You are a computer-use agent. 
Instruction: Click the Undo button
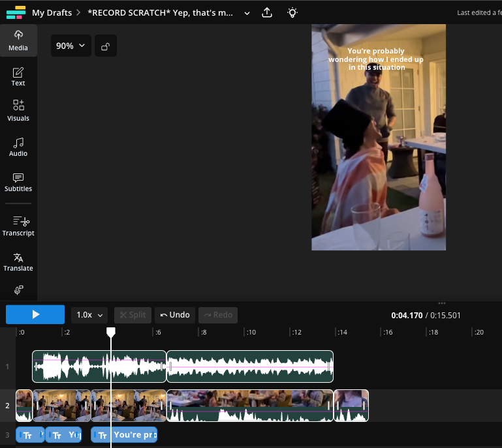[x=175, y=315]
